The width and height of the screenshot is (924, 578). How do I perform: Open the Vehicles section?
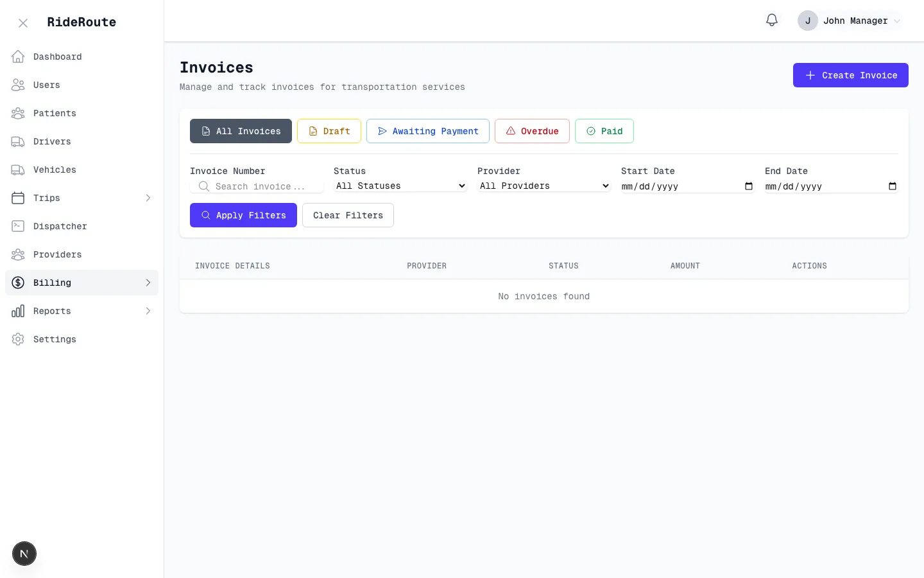[81, 170]
